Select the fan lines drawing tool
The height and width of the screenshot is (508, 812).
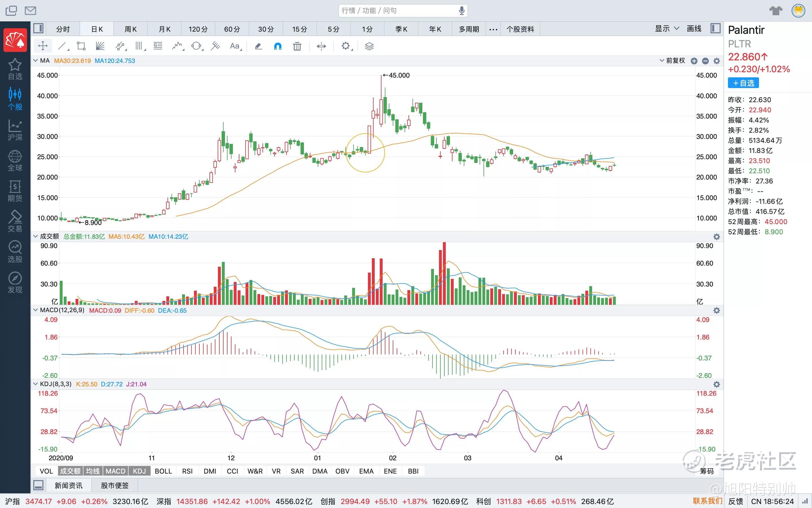click(100, 46)
